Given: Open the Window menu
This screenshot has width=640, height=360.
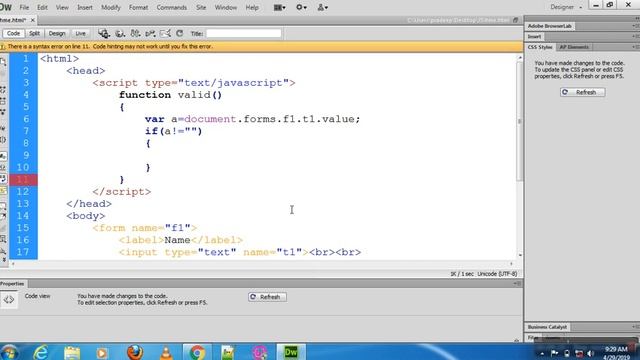Looking at the screenshot, I should [x=225, y=7].
